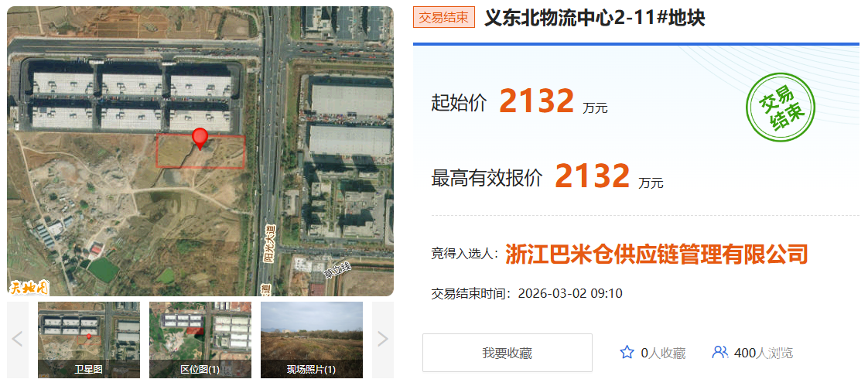Open the 现场照片(1) thumbnail
Screen dimensions: 868x386
(x=312, y=340)
